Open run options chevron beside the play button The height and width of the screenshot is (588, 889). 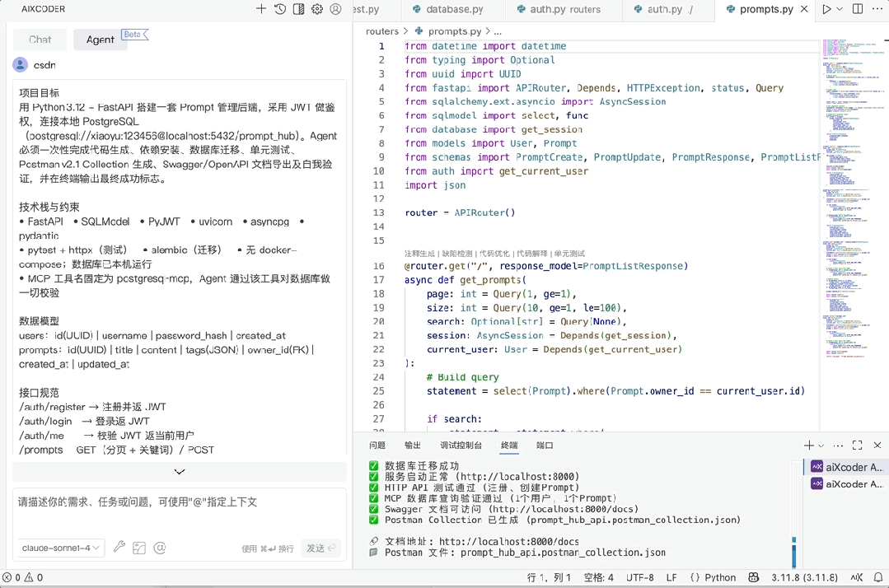point(839,9)
